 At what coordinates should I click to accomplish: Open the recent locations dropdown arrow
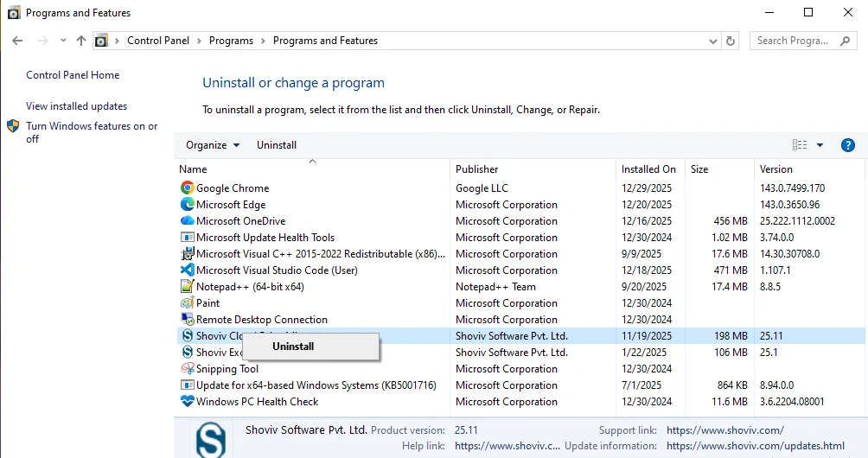coord(63,41)
